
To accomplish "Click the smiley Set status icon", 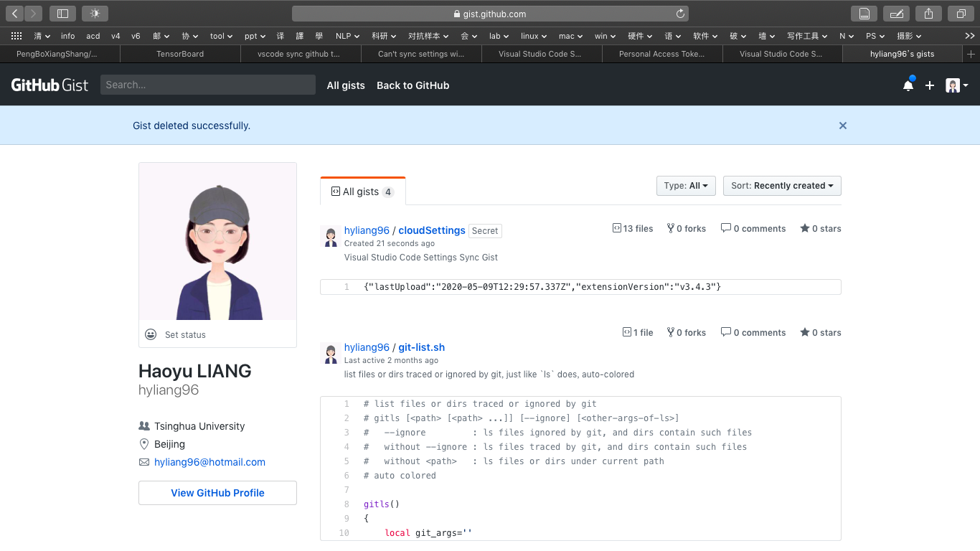I will [151, 334].
